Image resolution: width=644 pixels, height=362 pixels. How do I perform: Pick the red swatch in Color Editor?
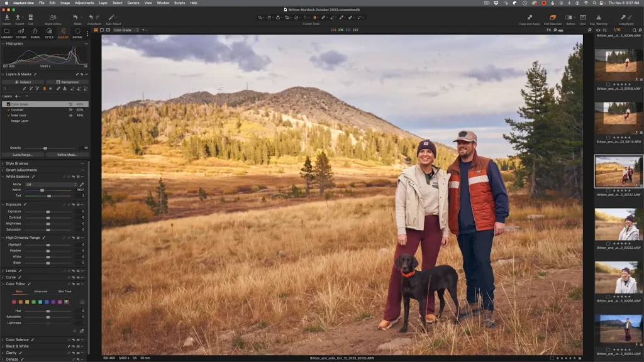point(14,302)
